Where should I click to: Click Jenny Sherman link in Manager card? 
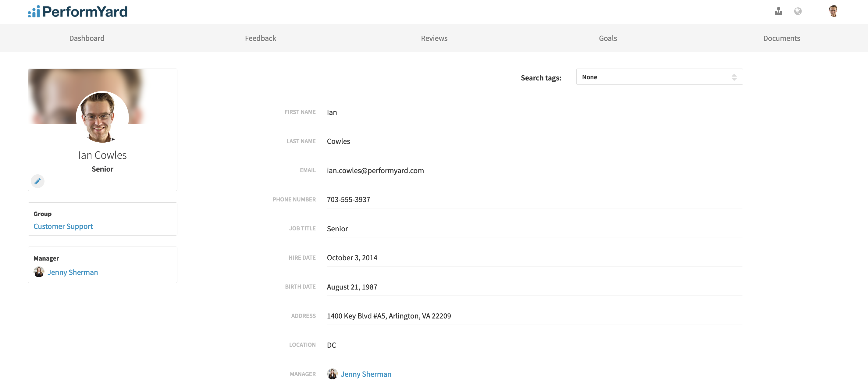point(73,272)
